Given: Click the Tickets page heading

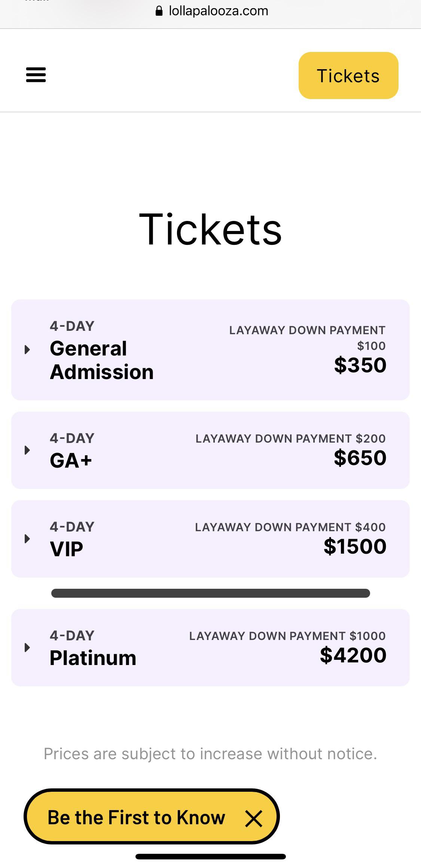Looking at the screenshot, I should 210,229.
